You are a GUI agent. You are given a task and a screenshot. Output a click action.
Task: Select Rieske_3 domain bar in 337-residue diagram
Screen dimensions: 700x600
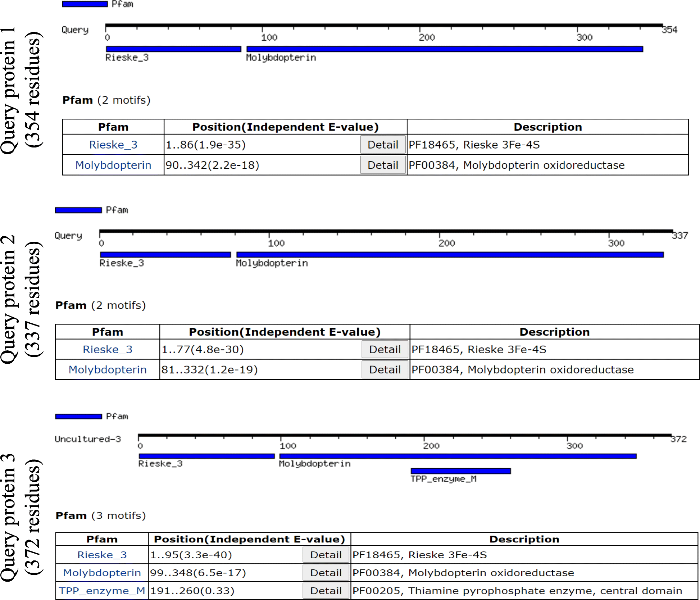pyautogui.click(x=165, y=255)
